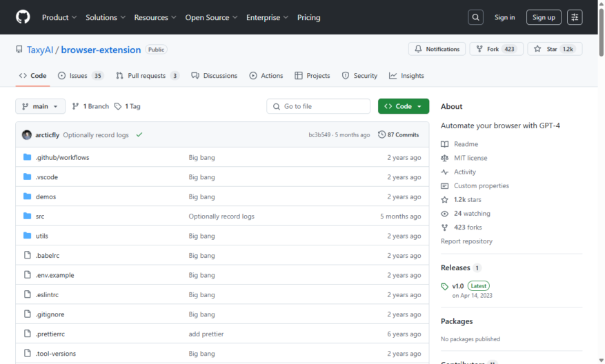This screenshot has height=364, width=605.
Task: Expand the Enterprise menu
Action: [x=267, y=17]
